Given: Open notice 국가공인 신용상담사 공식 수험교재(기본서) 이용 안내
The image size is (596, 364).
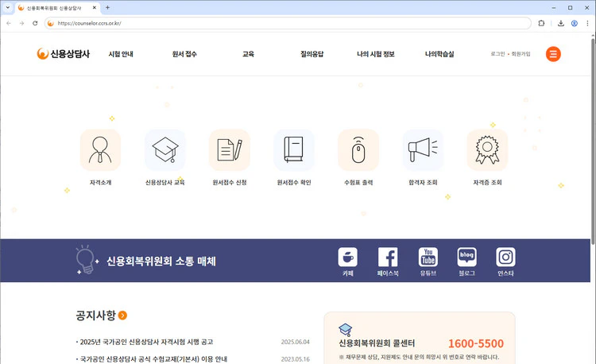Looking at the screenshot, I should click(x=153, y=359).
